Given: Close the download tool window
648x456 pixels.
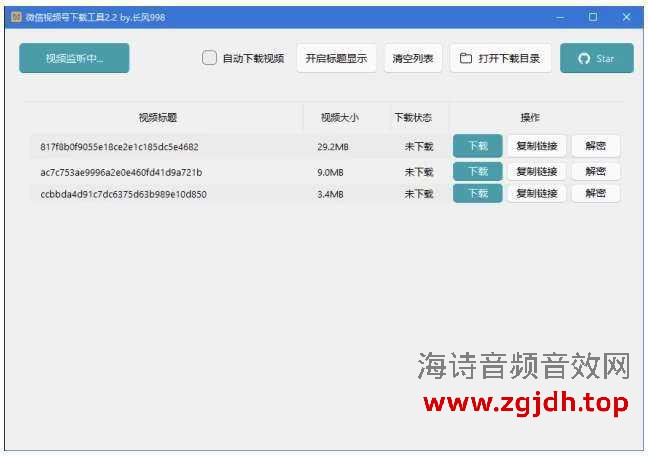Looking at the screenshot, I should tap(626, 17).
